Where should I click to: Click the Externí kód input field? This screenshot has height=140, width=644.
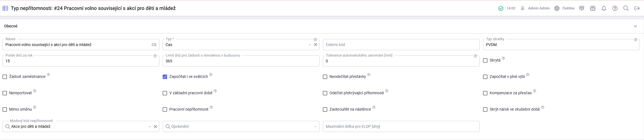pyautogui.click(x=401, y=45)
